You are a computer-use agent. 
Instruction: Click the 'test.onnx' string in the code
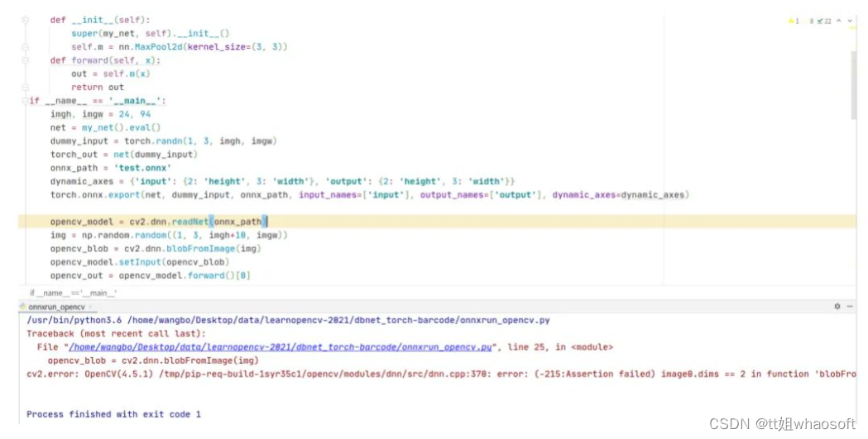pos(142,168)
